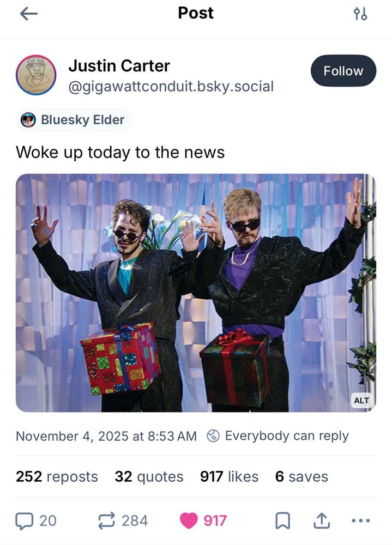Open the Bluesky Elder label badge
This screenshot has height=545, width=392.
[74, 120]
